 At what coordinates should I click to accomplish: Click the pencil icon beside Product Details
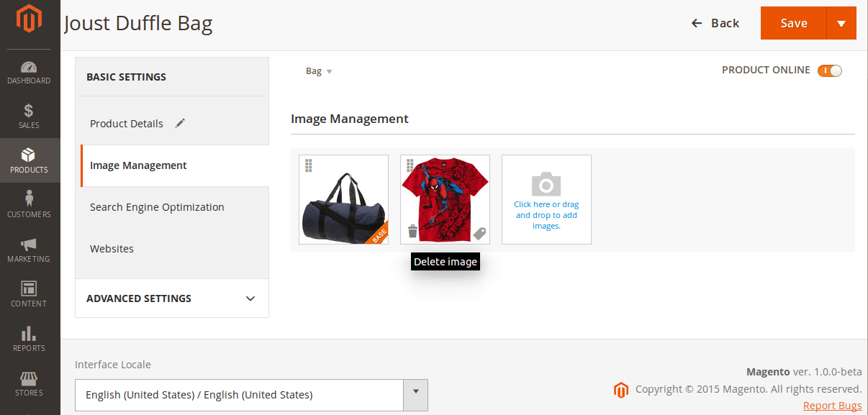180,123
